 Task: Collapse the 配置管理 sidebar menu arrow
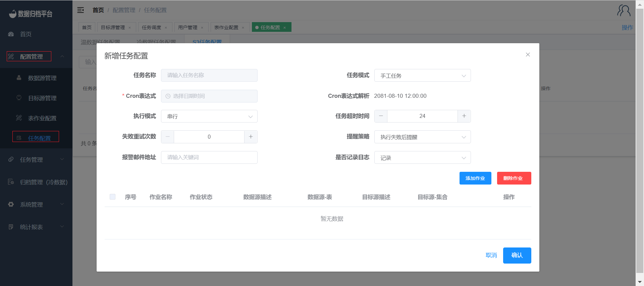click(x=62, y=56)
